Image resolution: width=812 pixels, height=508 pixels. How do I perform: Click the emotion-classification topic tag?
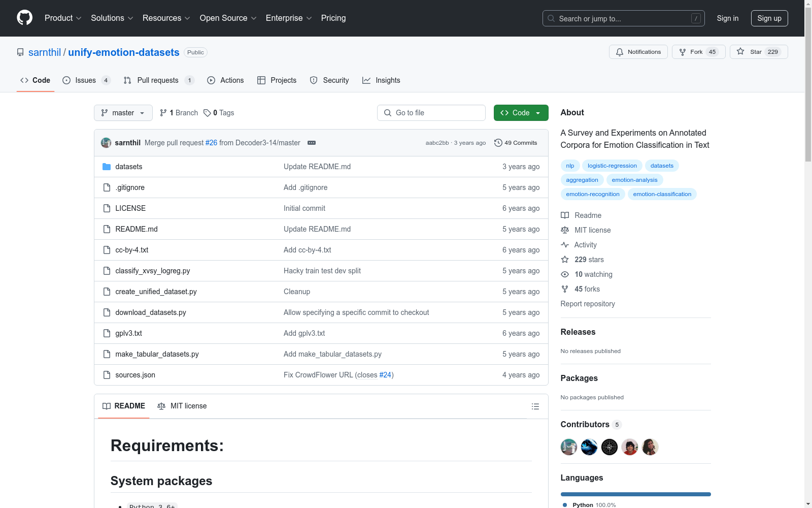pos(662,194)
